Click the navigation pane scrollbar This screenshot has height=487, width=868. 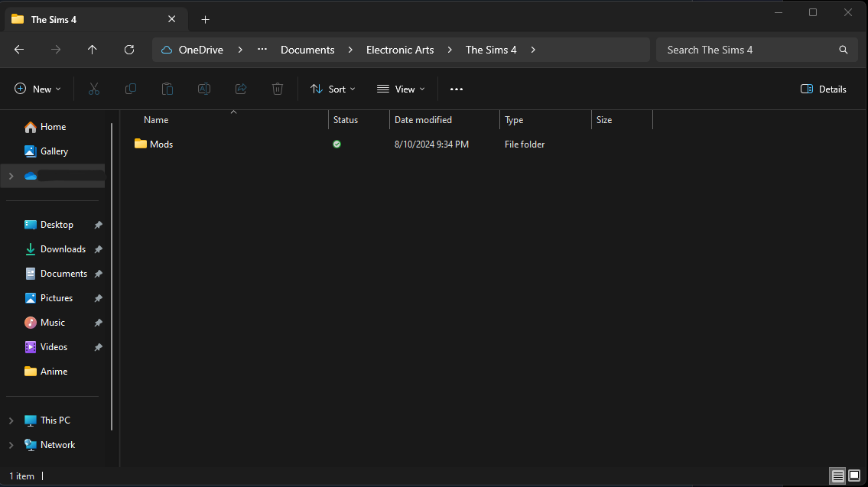[112, 277]
